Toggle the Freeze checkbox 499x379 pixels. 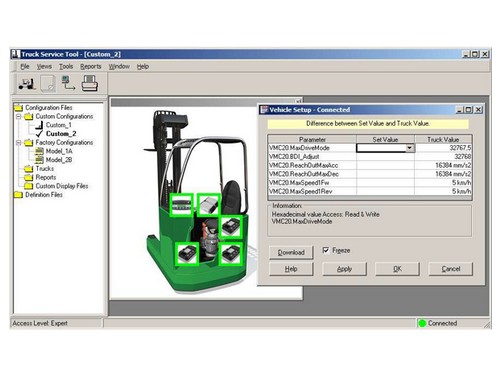pyautogui.click(x=326, y=250)
